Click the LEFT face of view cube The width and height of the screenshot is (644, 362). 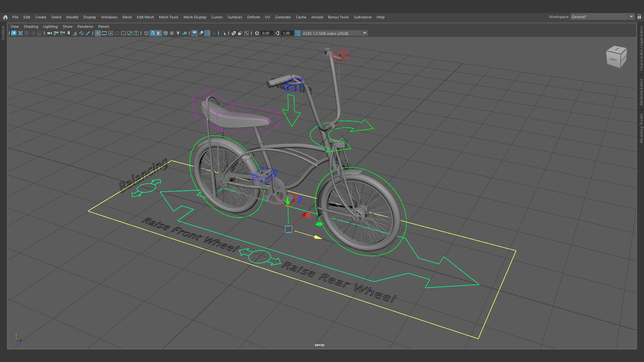click(x=613, y=59)
